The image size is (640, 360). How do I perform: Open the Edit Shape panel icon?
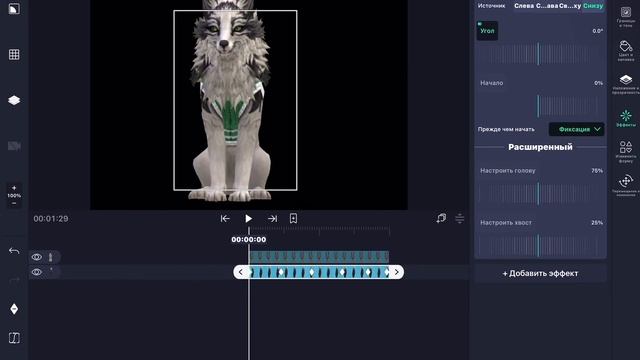tap(626, 151)
